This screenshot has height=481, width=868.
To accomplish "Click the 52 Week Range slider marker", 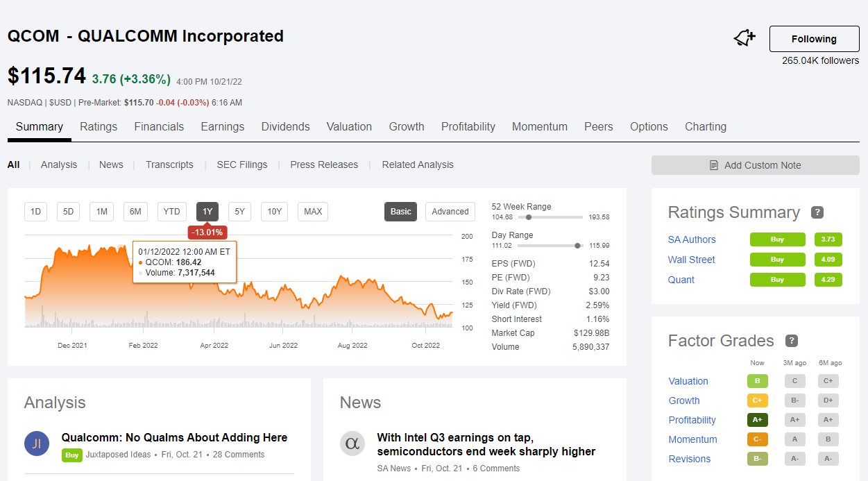I will click(529, 217).
